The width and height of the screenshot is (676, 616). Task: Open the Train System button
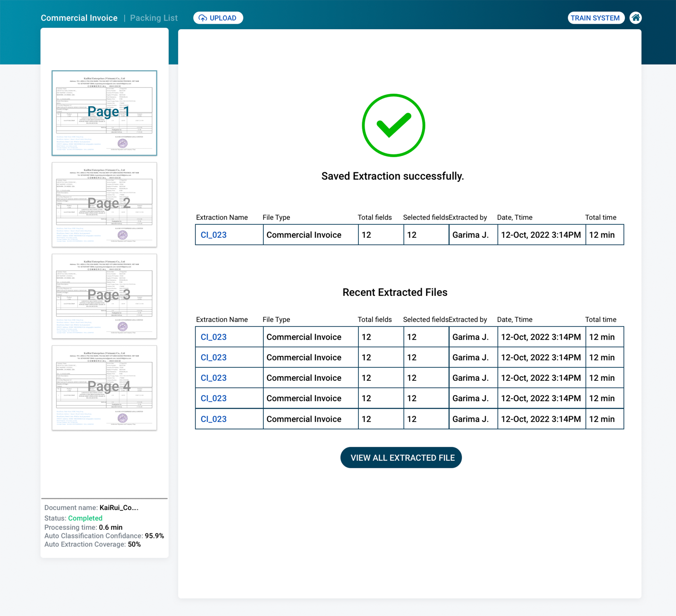[595, 18]
